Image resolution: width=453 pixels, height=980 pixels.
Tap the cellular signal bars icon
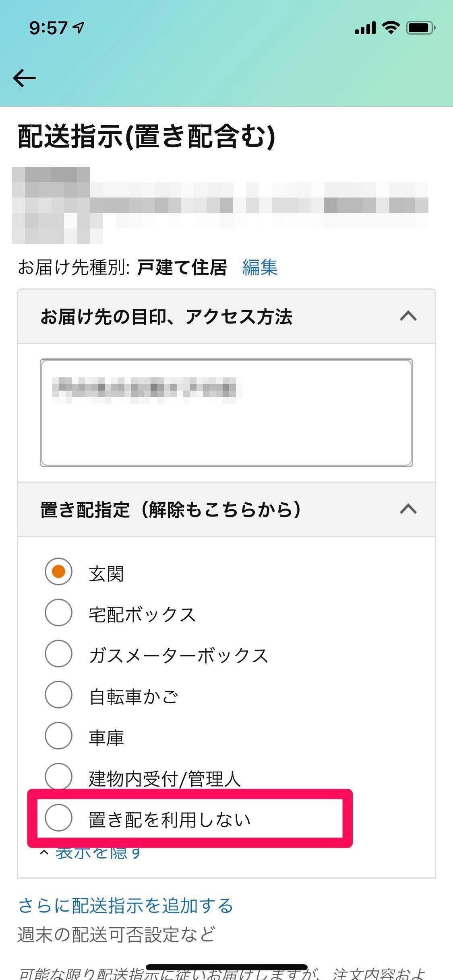(x=365, y=28)
